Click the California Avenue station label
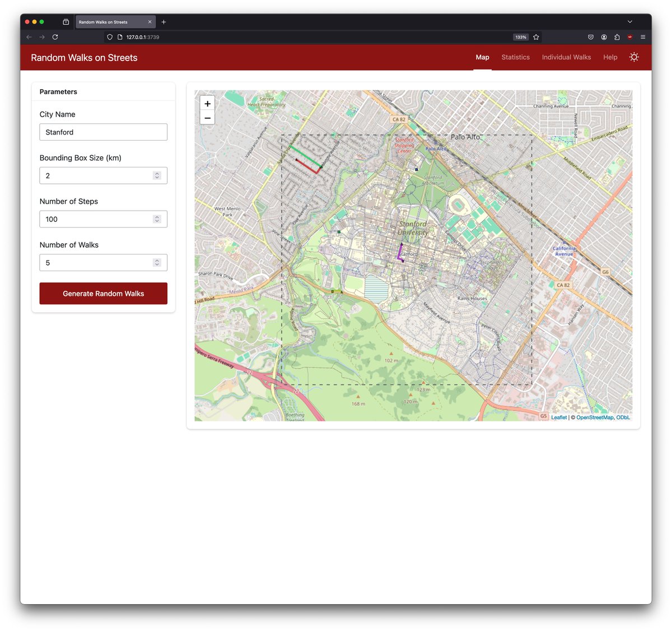Image resolution: width=672 pixels, height=631 pixels. [x=564, y=251]
